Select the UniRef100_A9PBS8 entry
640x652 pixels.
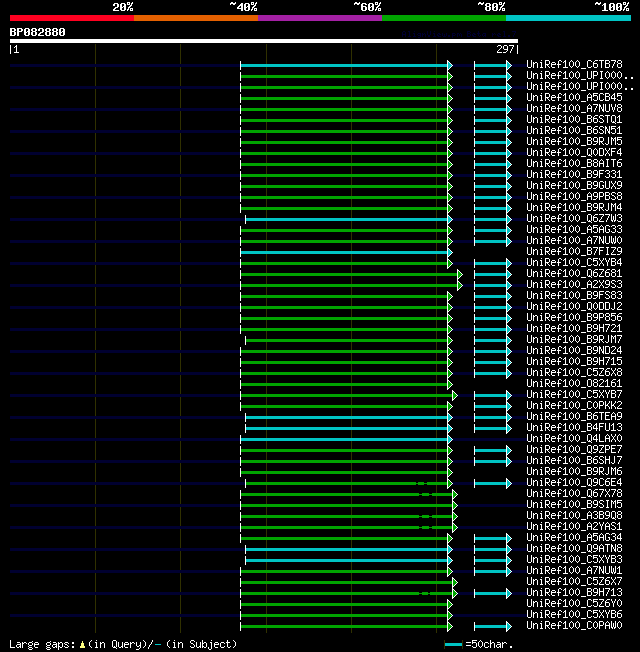[x=574, y=196]
